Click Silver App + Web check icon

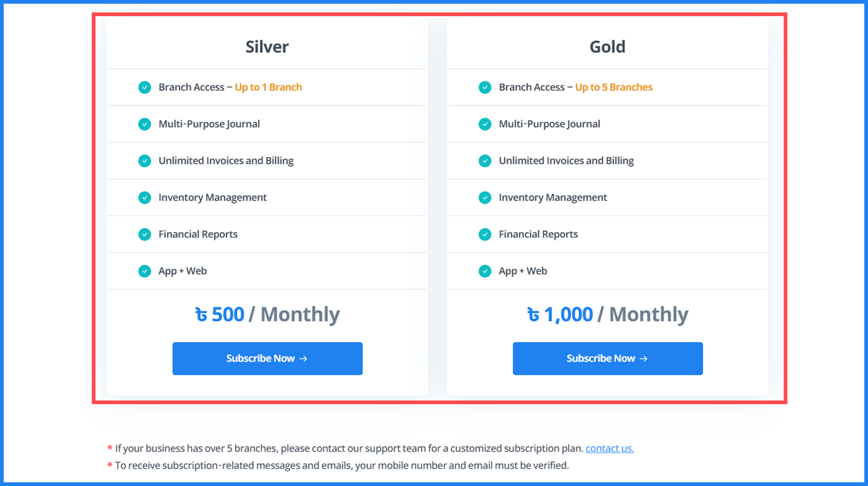pyautogui.click(x=145, y=272)
